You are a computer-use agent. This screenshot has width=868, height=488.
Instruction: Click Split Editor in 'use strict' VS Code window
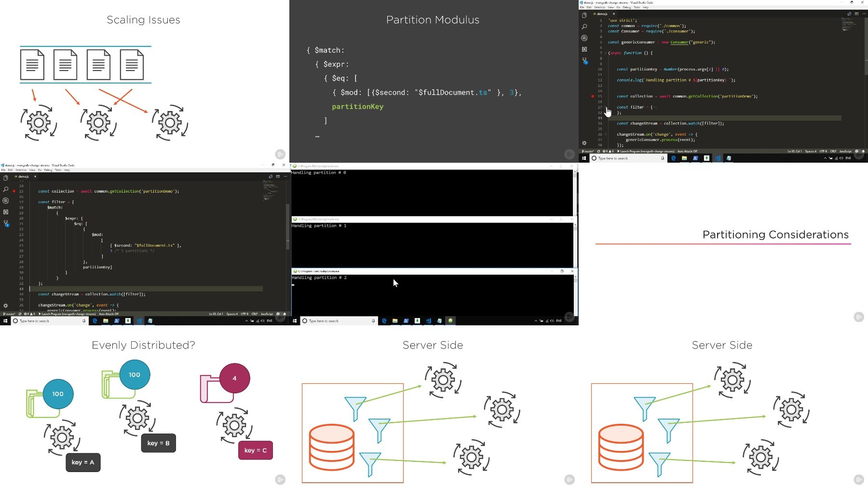(856, 14)
